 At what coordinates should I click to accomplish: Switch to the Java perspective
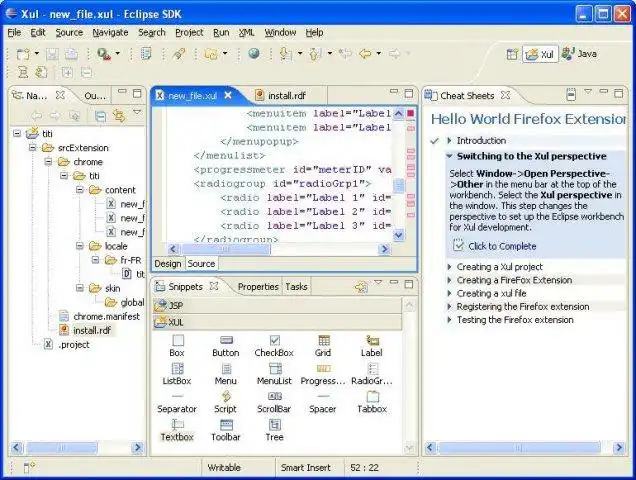(579, 54)
